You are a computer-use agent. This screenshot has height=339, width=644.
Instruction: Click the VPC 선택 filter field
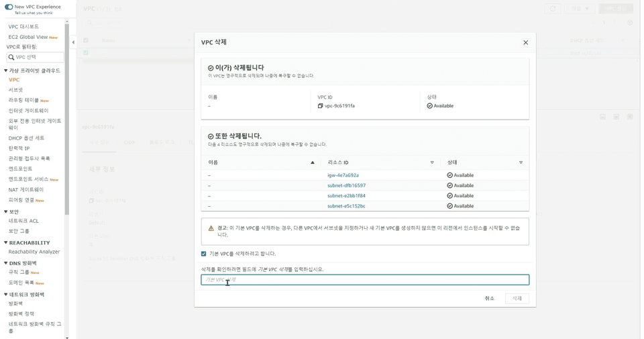36,57
